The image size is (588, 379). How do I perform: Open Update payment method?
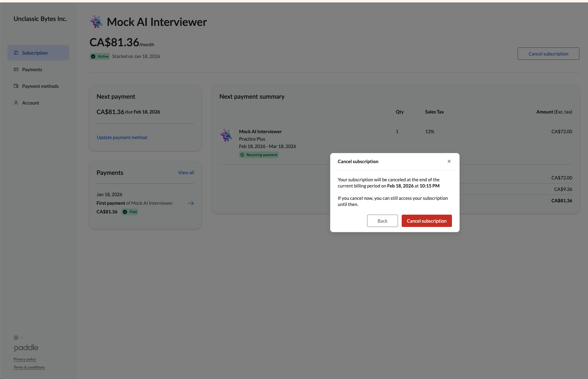point(122,137)
